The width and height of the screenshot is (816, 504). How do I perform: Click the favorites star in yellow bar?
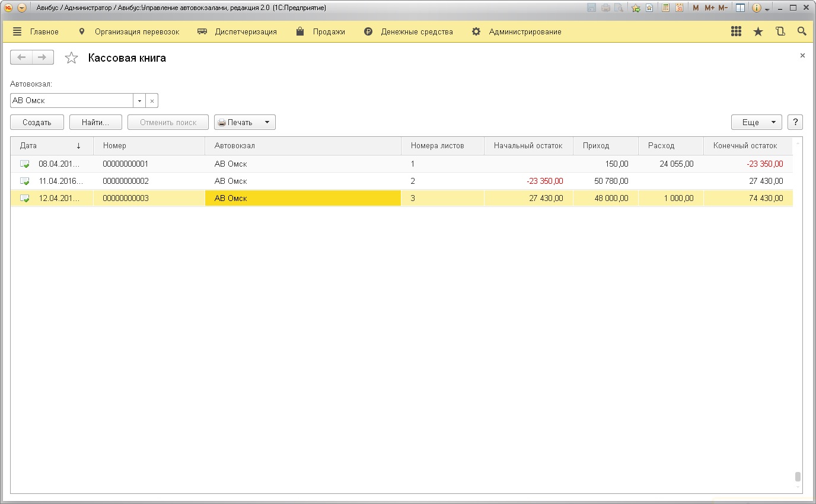(758, 32)
